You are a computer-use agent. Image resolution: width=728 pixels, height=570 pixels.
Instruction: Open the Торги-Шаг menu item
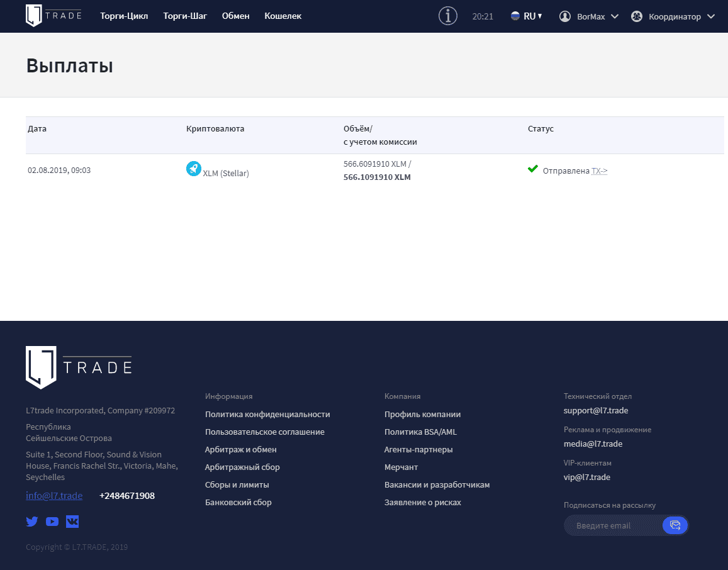pos(185,16)
